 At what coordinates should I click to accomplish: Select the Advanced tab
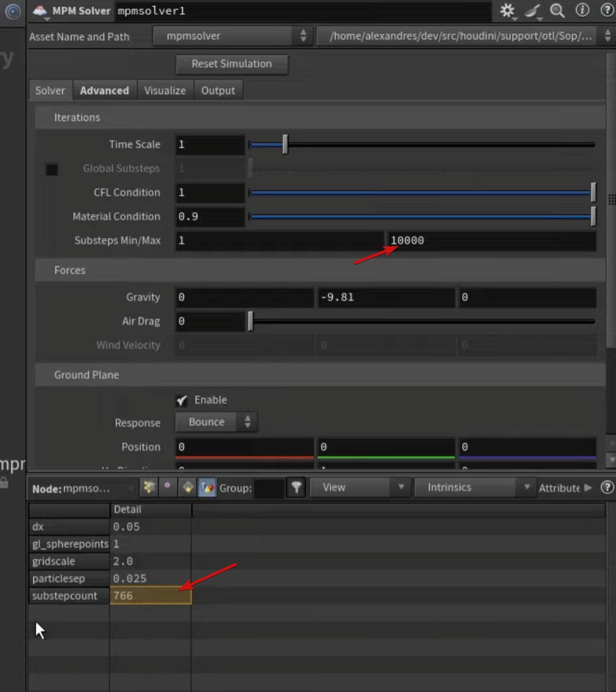point(105,90)
